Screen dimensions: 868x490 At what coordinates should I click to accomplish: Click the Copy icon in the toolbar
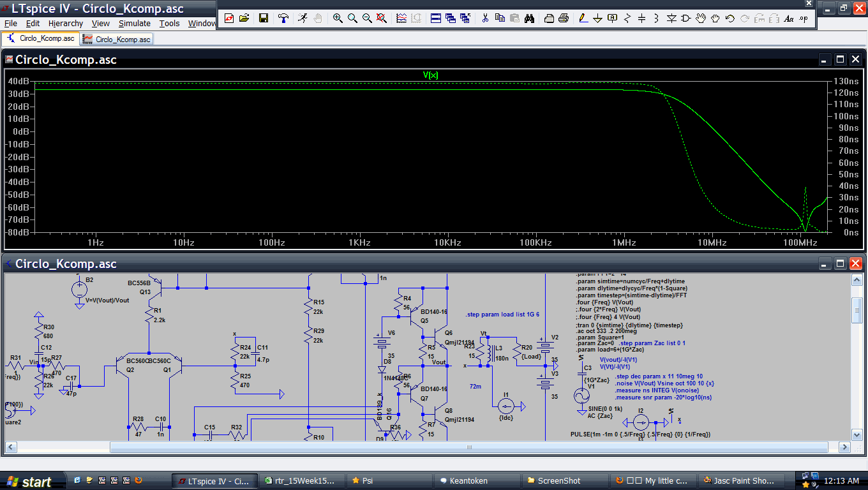(x=500, y=19)
